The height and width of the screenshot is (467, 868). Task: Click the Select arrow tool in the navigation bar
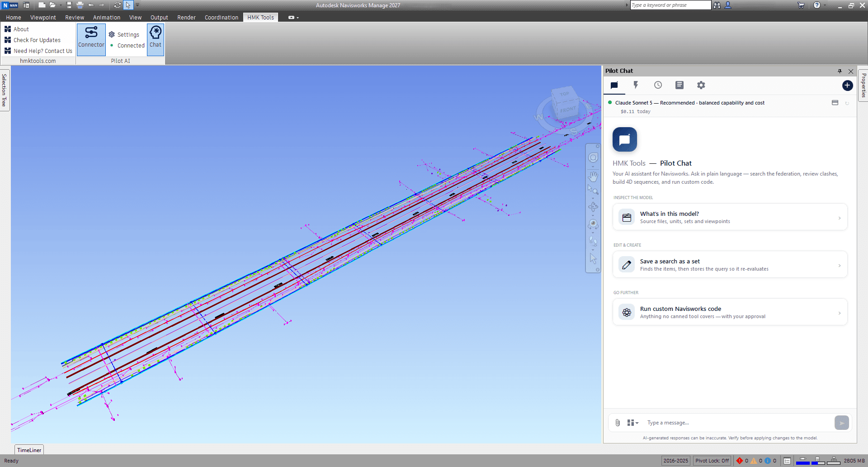pos(593,258)
